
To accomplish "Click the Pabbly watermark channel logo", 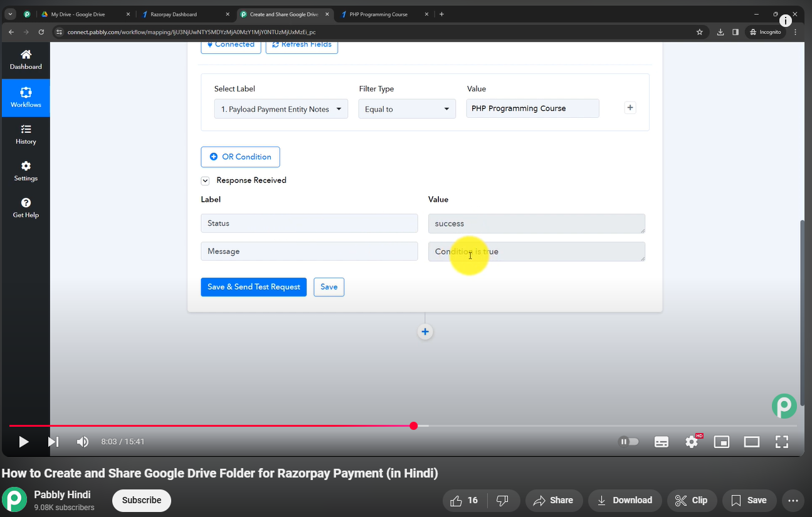I will tap(784, 406).
